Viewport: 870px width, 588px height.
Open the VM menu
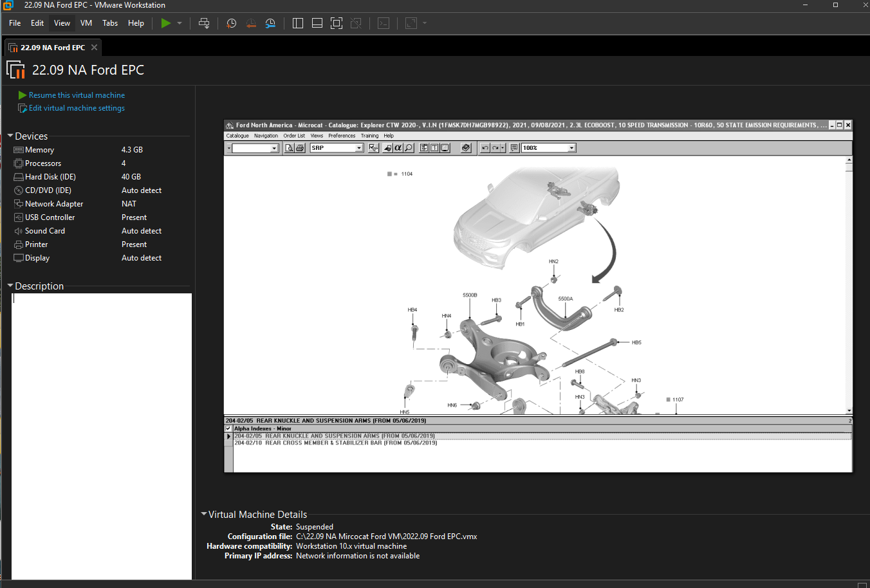[86, 23]
